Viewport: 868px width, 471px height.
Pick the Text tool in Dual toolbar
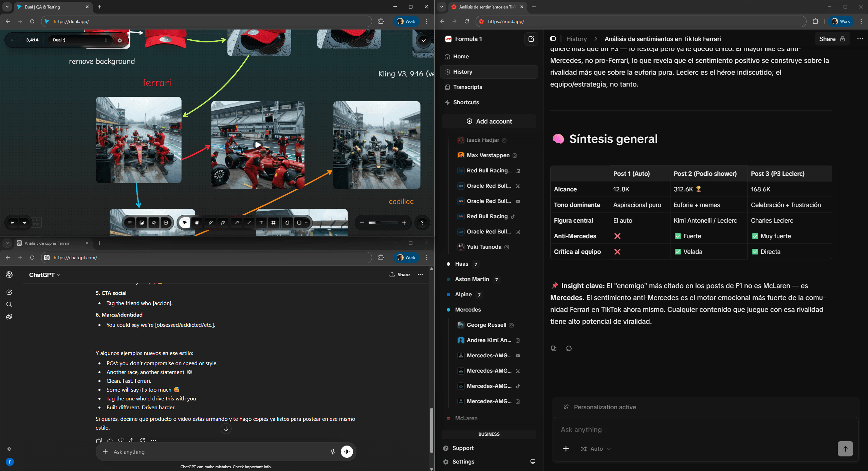click(261, 223)
